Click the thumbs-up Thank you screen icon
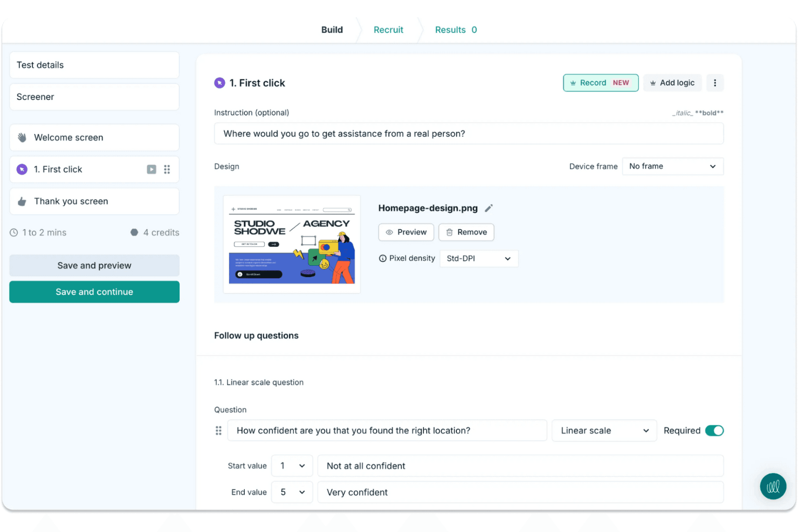Viewport: 798px width, 532px height. pyautogui.click(x=22, y=202)
